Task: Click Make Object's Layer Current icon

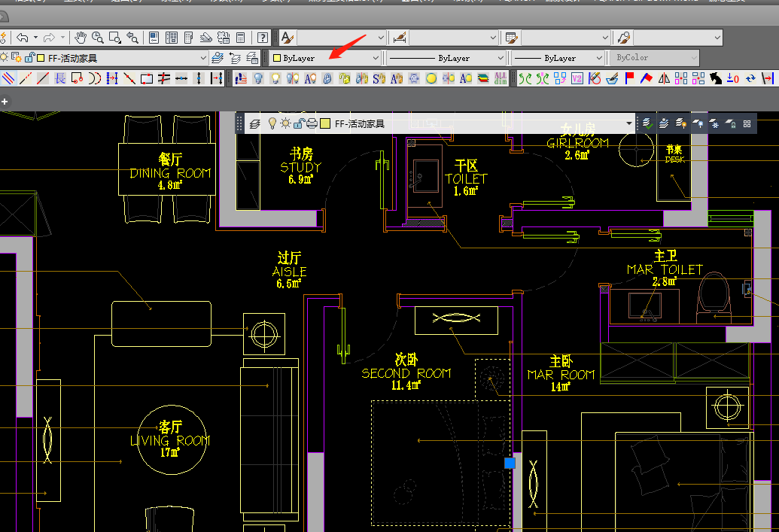Action: 217,58
